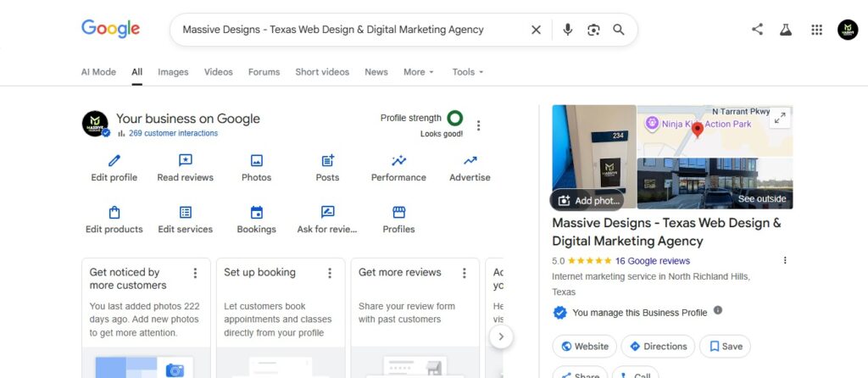
Task: Click the Set up booking card title
Action: pyautogui.click(x=259, y=272)
